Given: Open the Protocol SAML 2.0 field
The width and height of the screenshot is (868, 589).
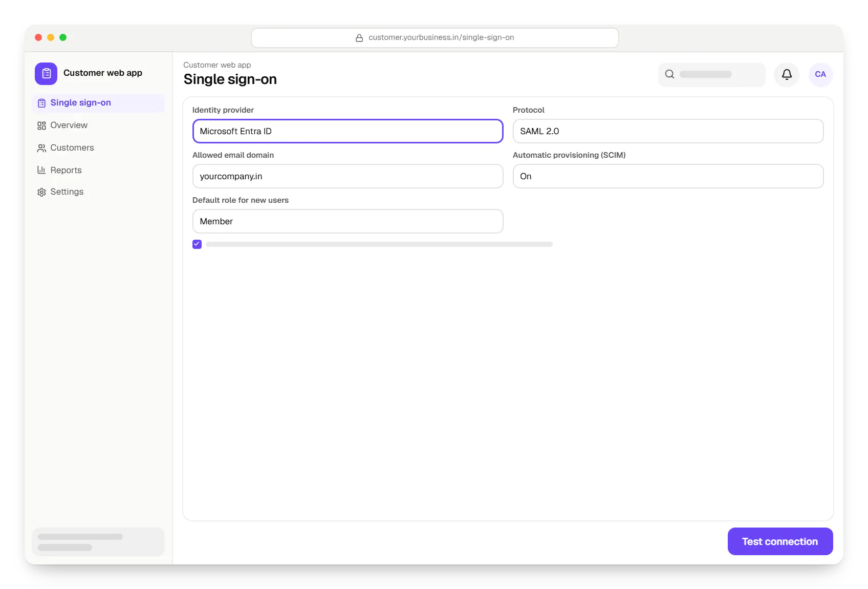Looking at the screenshot, I should (668, 131).
